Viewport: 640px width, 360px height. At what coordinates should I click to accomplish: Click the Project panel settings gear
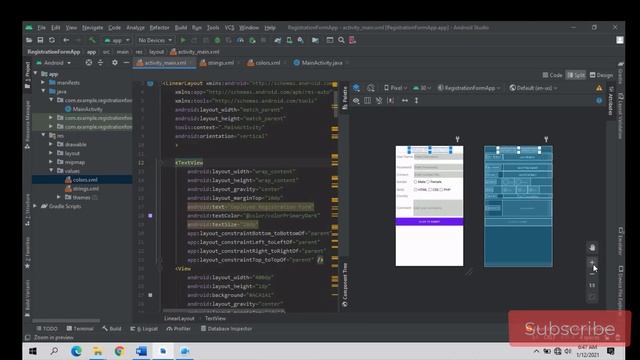pos(115,62)
